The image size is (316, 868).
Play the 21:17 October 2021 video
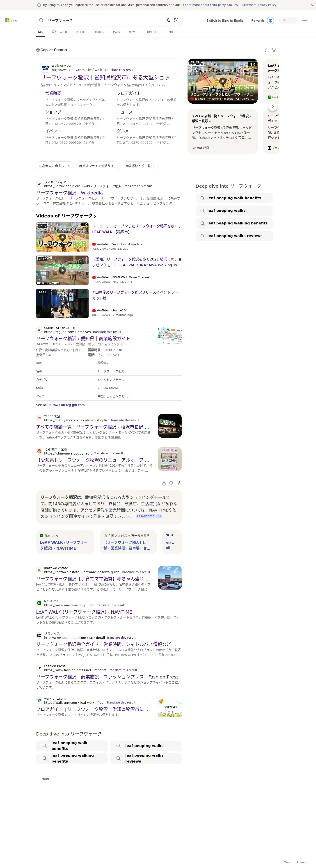[62, 270]
